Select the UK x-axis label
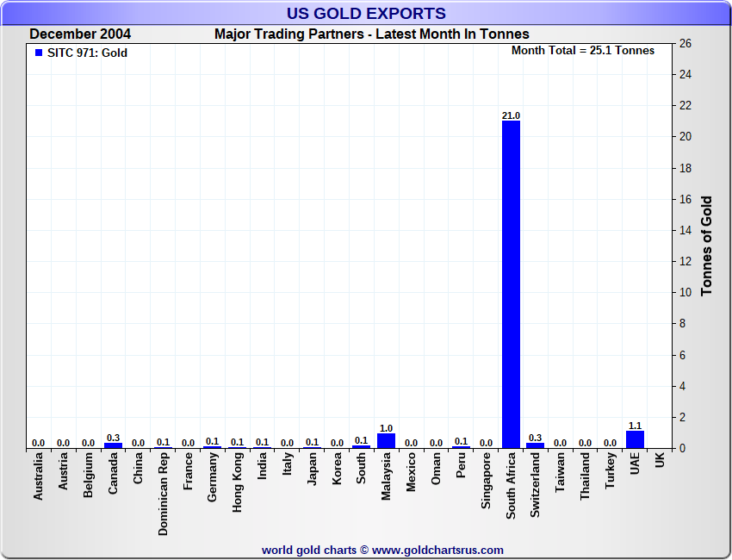The width and height of the screenshot is (732, 560). point(660,461)
